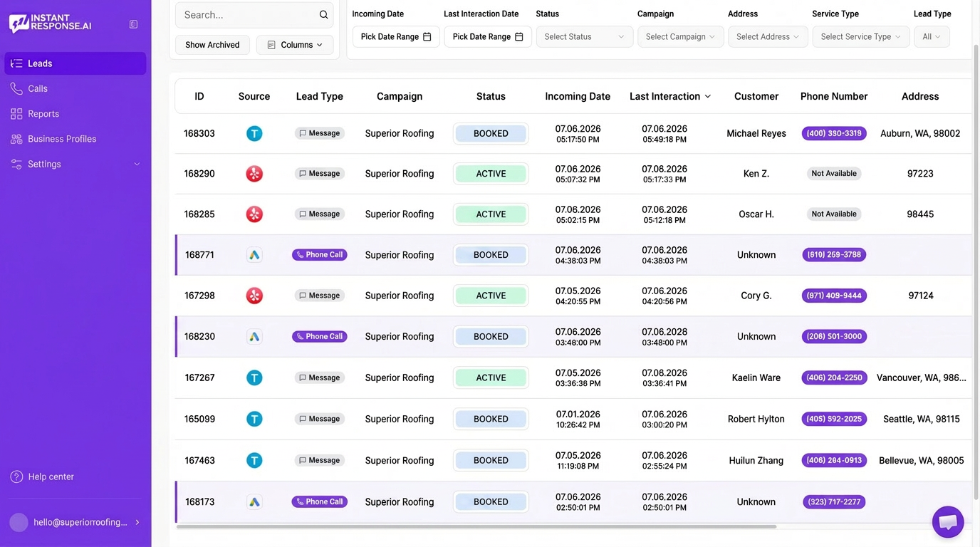
Task: Click the InstantResponse.AI logo
Action: (x=50, y=24)
